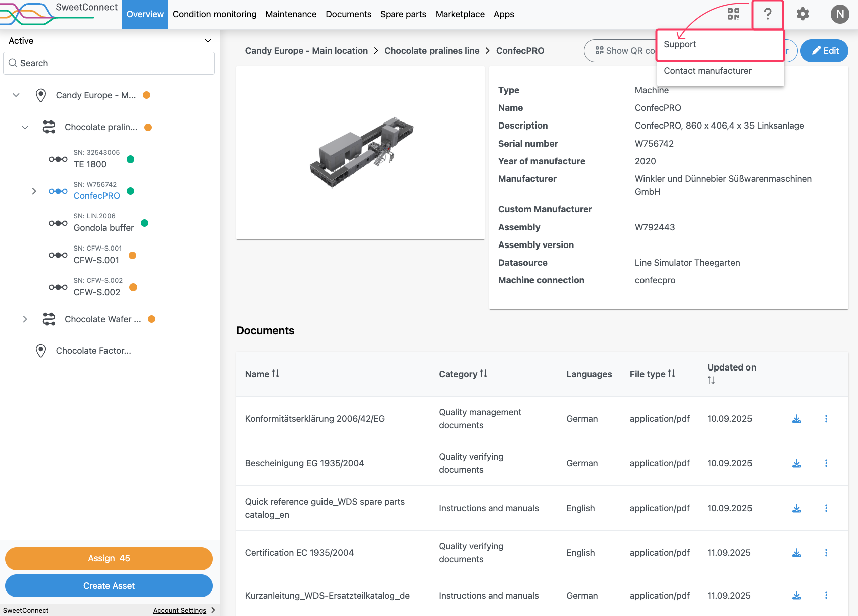Select TE 1800 in asset tree

90,164
